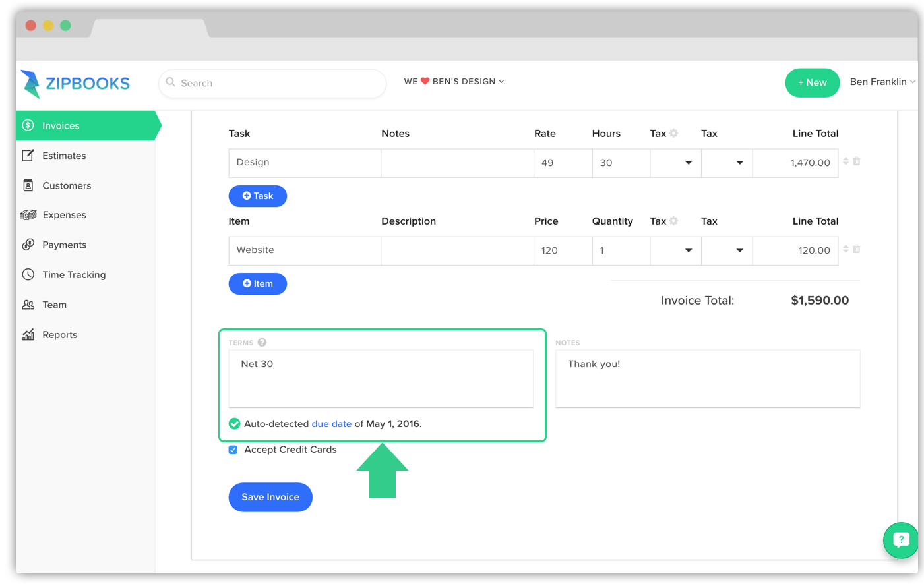This screenshot has height=584, width=924.
Task: Delete the Design task row with trash icon
Action: click(x=856, y=161)
